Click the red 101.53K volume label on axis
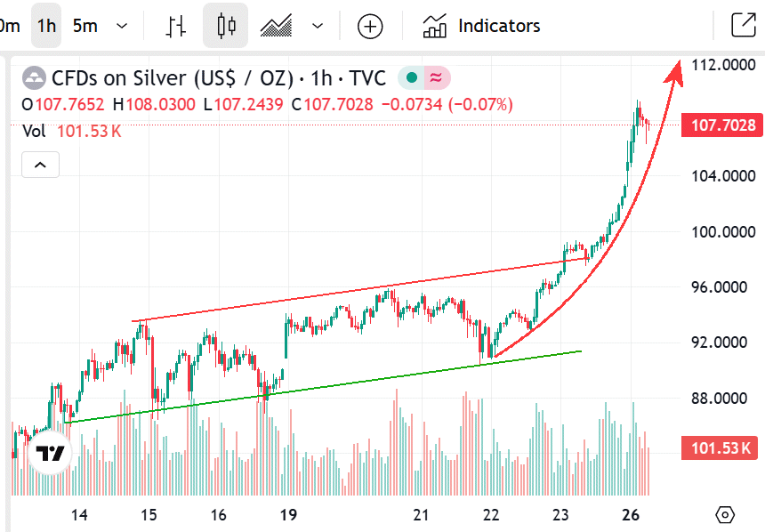The height and width of the screenshot is (532, 765). (x=722, y=447)
